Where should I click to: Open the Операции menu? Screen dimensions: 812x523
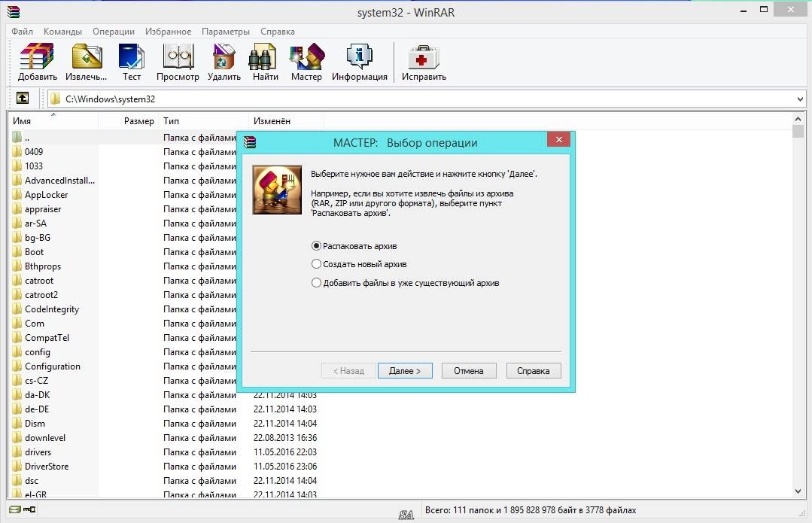(x=114, y=32)
